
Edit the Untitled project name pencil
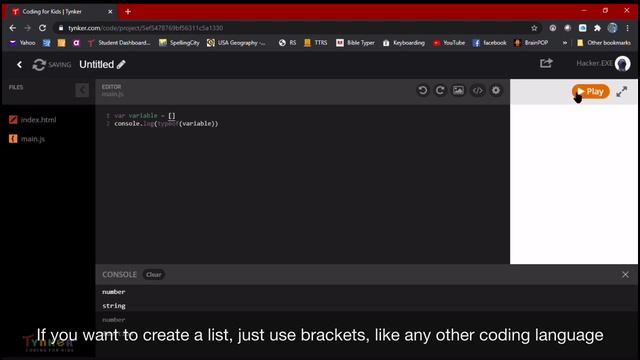tap(121, 64)
